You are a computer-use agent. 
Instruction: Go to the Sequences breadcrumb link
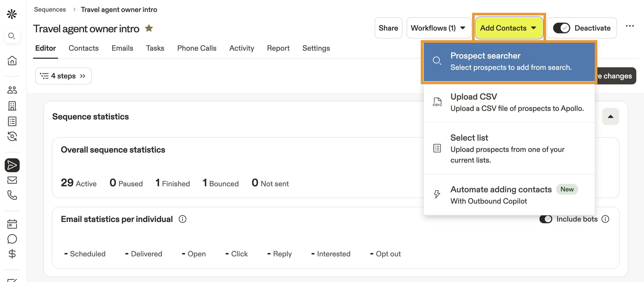(x=50, y=9)
